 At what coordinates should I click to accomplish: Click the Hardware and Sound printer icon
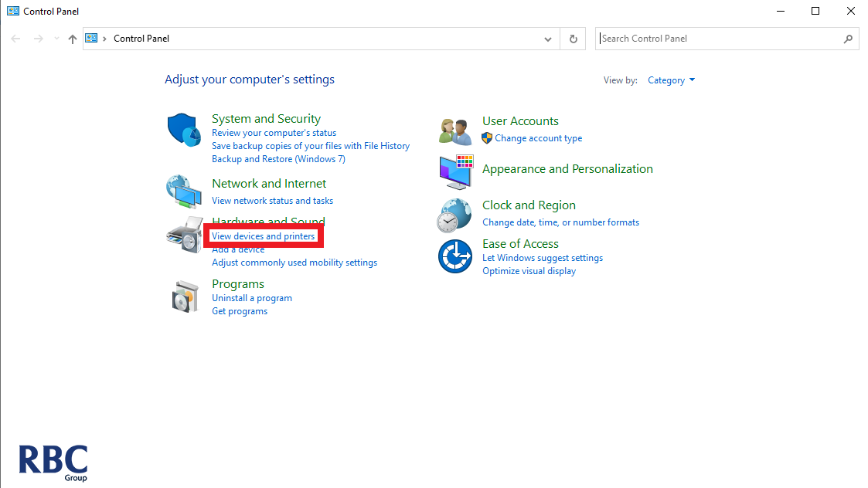click(x=184, y=235)
